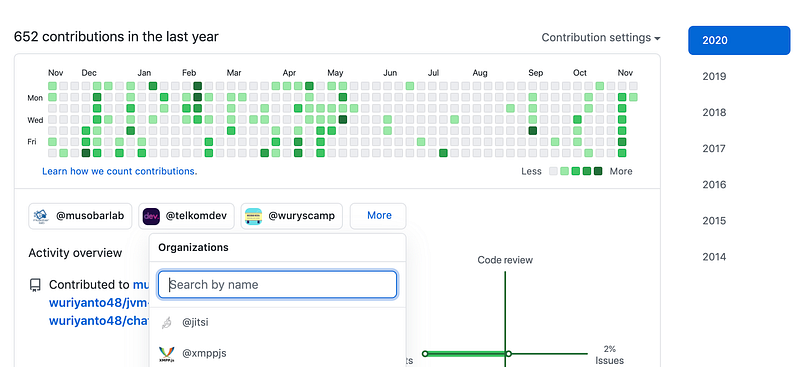Expand the More organizations button
Screen dimensions: 800x367
pos(378,216)
